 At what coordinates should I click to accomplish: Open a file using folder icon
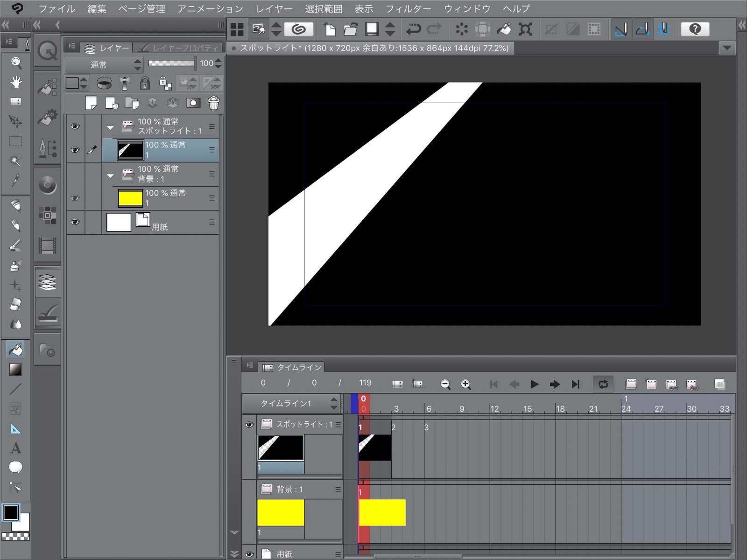[x=350, y=29]
